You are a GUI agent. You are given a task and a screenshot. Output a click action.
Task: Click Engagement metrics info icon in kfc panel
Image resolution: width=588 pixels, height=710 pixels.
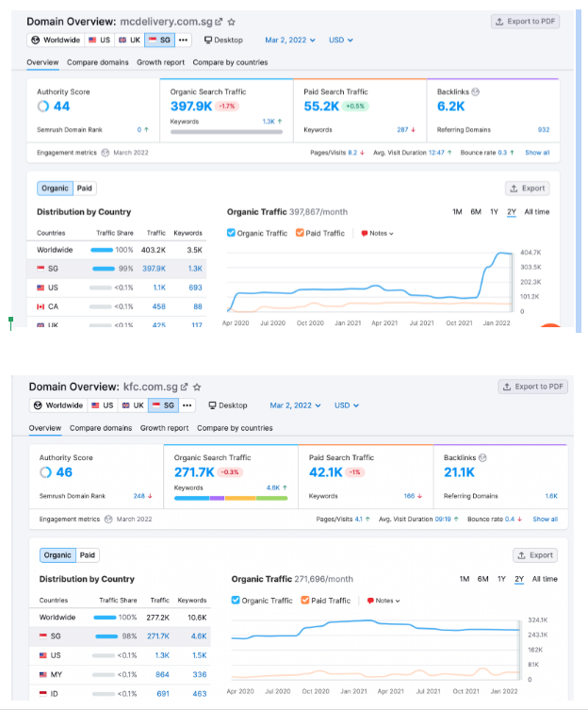coord(108,519)
